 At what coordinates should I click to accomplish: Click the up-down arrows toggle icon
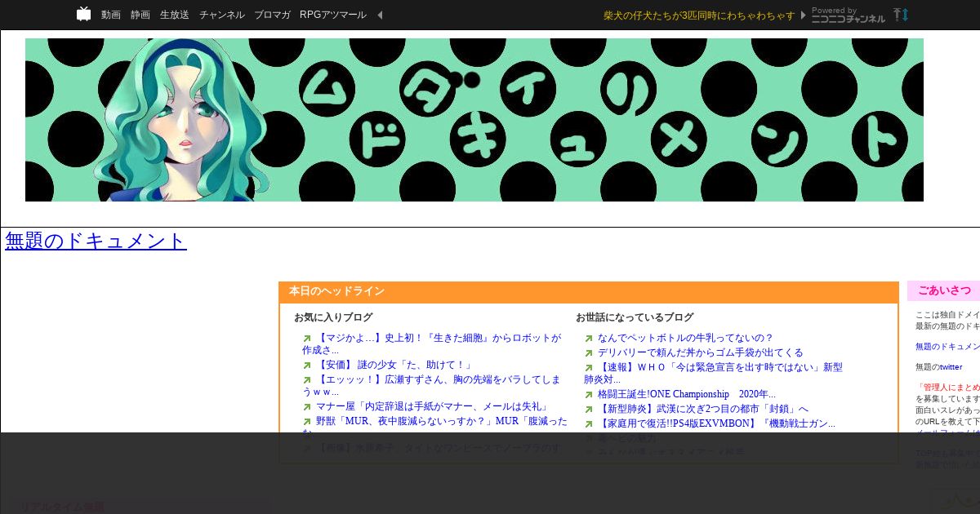coord(901,15)
